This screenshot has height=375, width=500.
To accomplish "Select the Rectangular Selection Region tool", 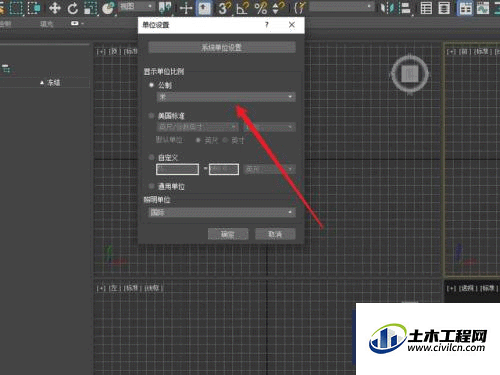I will click(16, 8).
